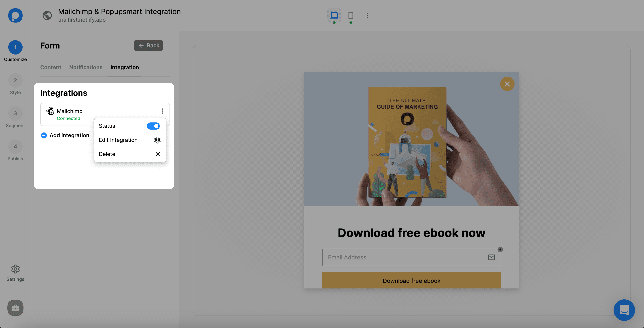Select Delete from the integration menu
644x328 pixels.
tap(107, 154)
